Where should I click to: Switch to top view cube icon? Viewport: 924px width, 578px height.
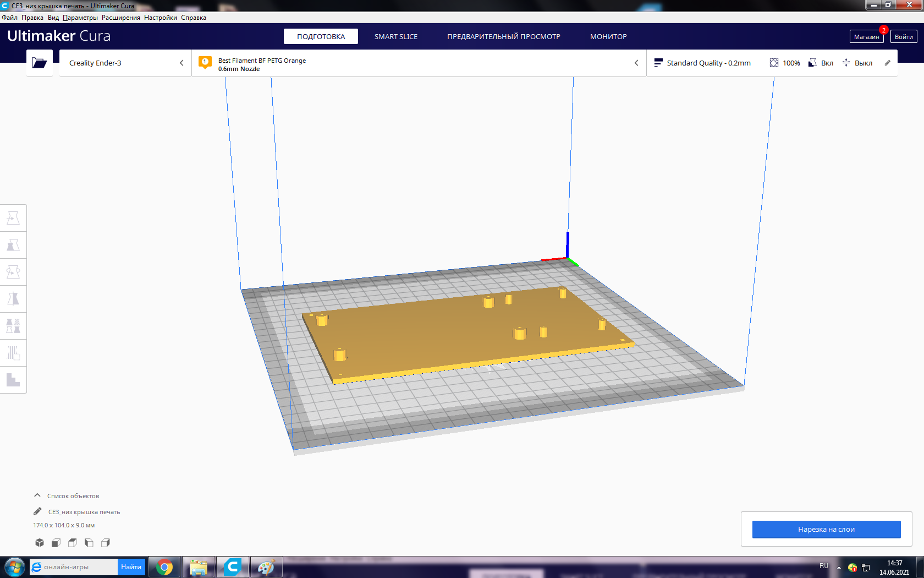[x=73, y=543]
